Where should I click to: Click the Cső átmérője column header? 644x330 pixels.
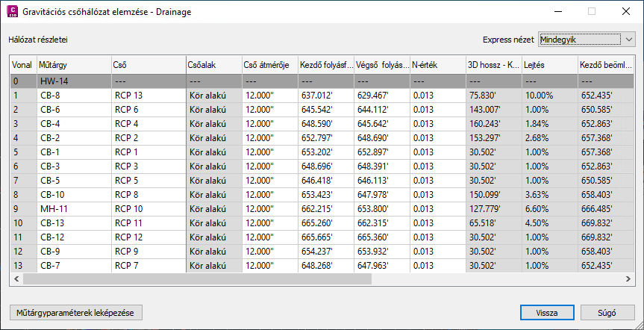click(269, 64)
